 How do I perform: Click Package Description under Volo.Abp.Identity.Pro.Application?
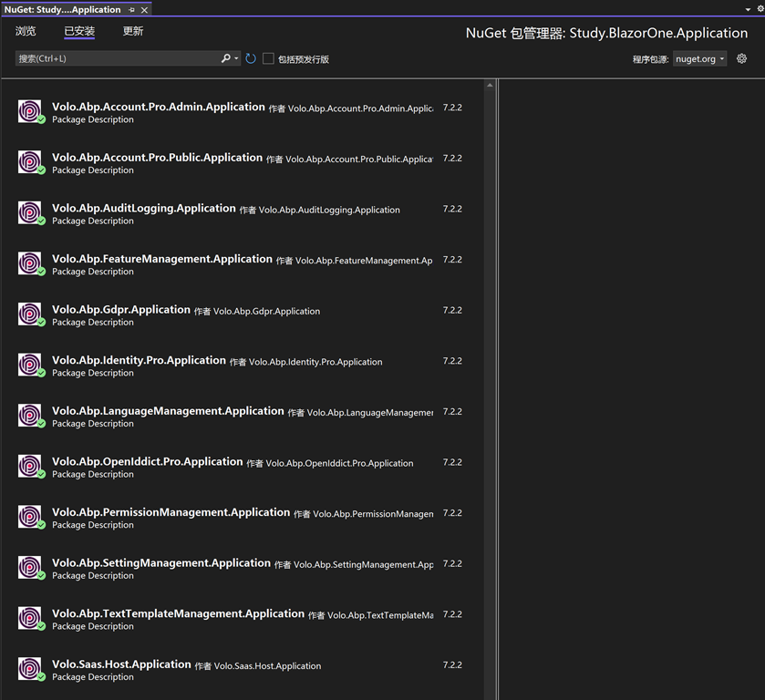pos(93,373)
